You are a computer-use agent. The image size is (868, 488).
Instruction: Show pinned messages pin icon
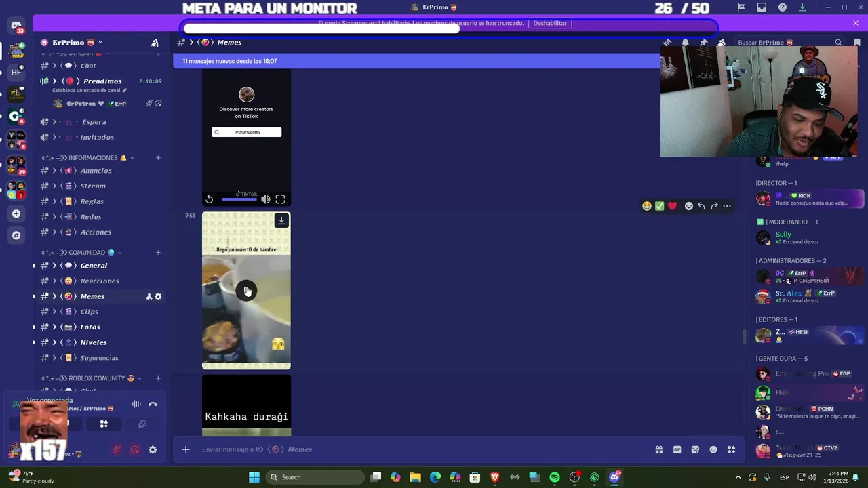click(x=703, y=42)
